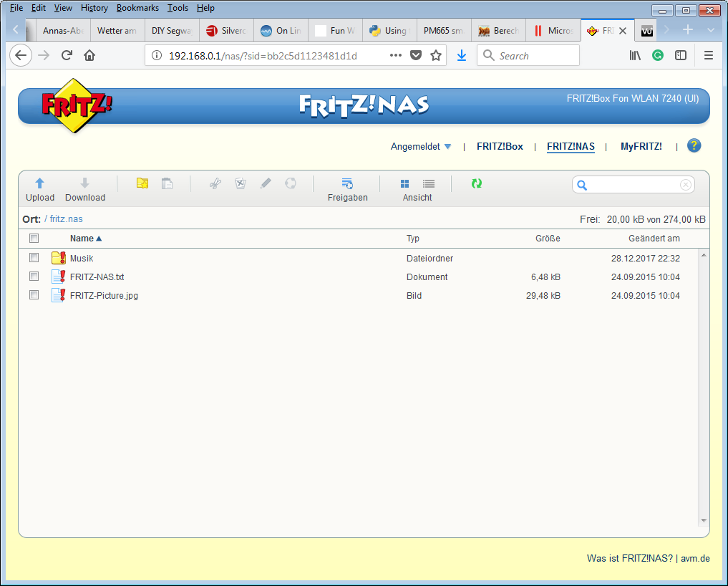Switch to the Using Python browser tab
728x586 pixels.
click(388, 31)
